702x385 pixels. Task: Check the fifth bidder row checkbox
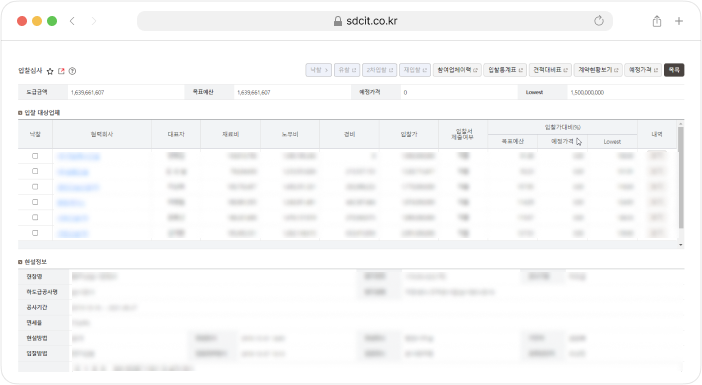click(x=35, y=218)
